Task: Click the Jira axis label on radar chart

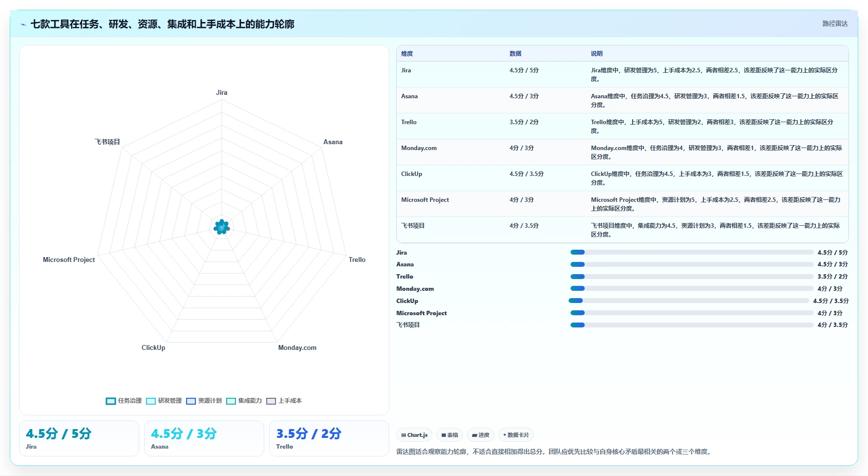Action: click(x=222, y=92)
